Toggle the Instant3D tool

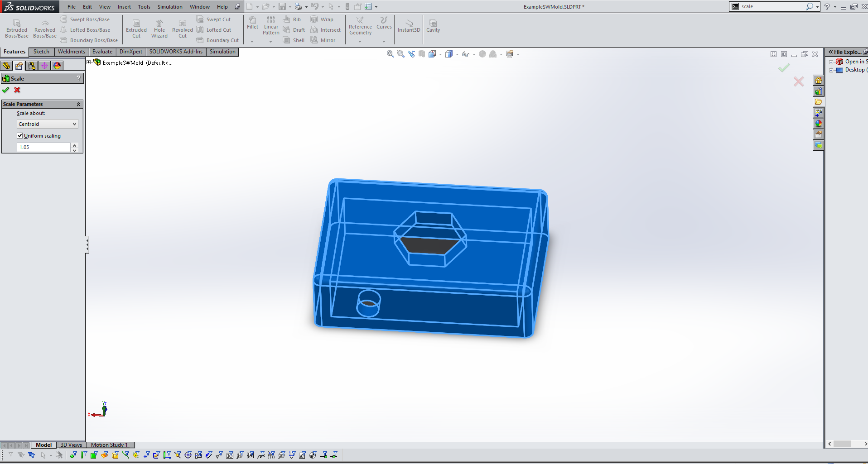[409, 26]
